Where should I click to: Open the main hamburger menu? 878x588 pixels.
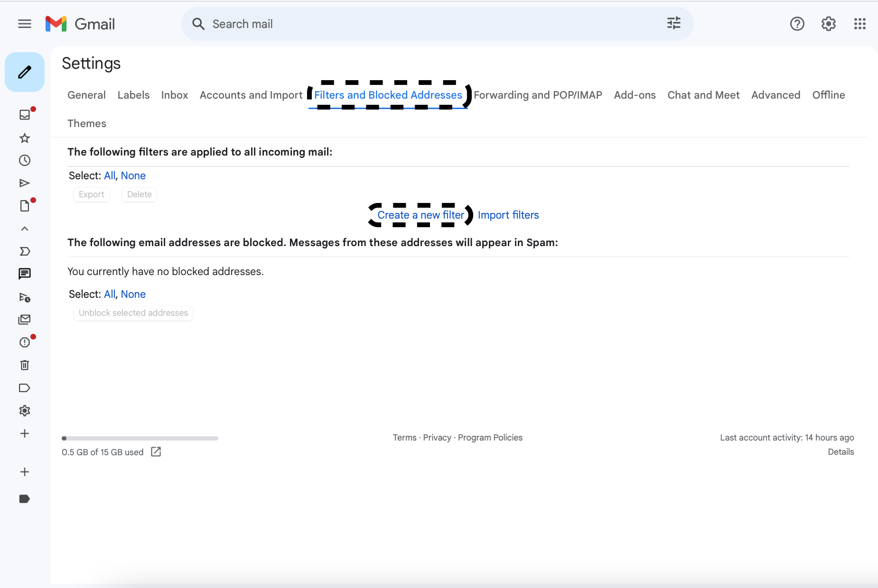point(25,24)
